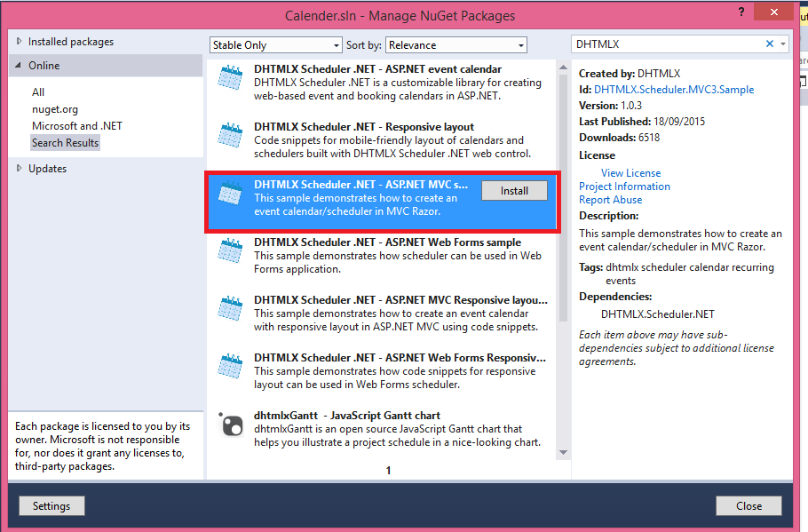This screenshot has width=808, height=532.
Task: Click the DHTMLX.Scheduler.NET dependency text
Action: [658, 314]
